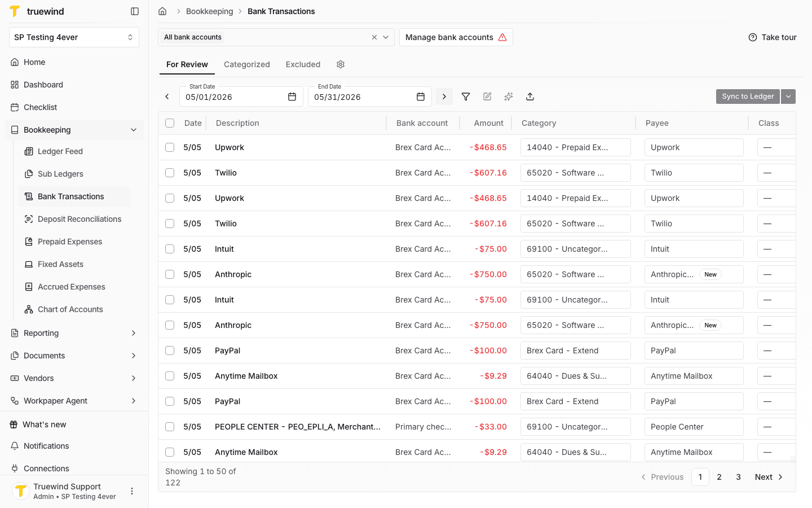Switch to the For Review tab

pos(187,64)
